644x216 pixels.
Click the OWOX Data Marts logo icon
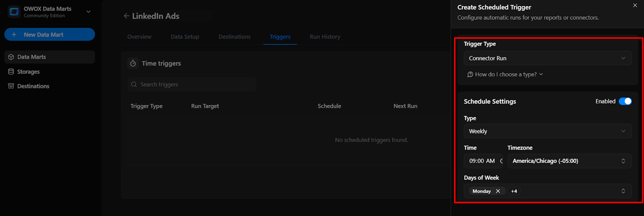[x=14, y=12]
